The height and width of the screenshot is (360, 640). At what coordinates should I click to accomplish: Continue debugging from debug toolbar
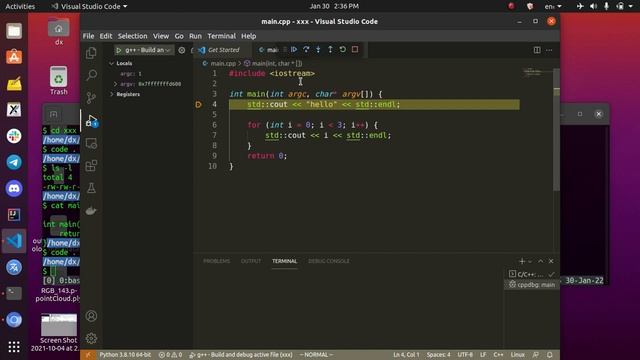tap(294, 49)
